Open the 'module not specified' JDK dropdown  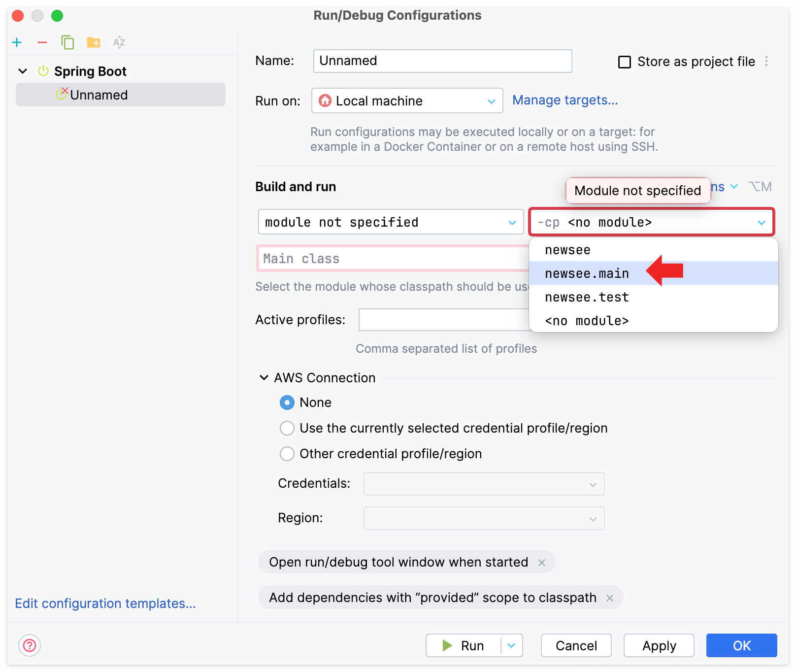point(391,222)
